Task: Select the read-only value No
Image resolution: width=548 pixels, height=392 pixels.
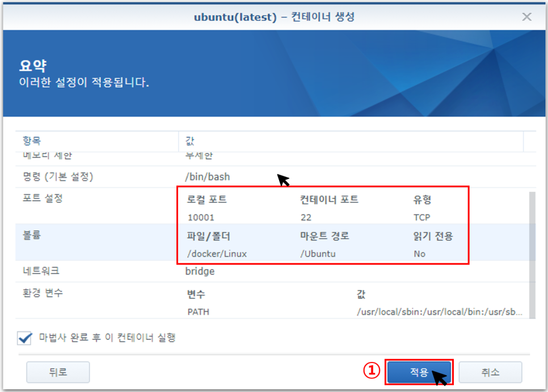Action: click(419, 254)
